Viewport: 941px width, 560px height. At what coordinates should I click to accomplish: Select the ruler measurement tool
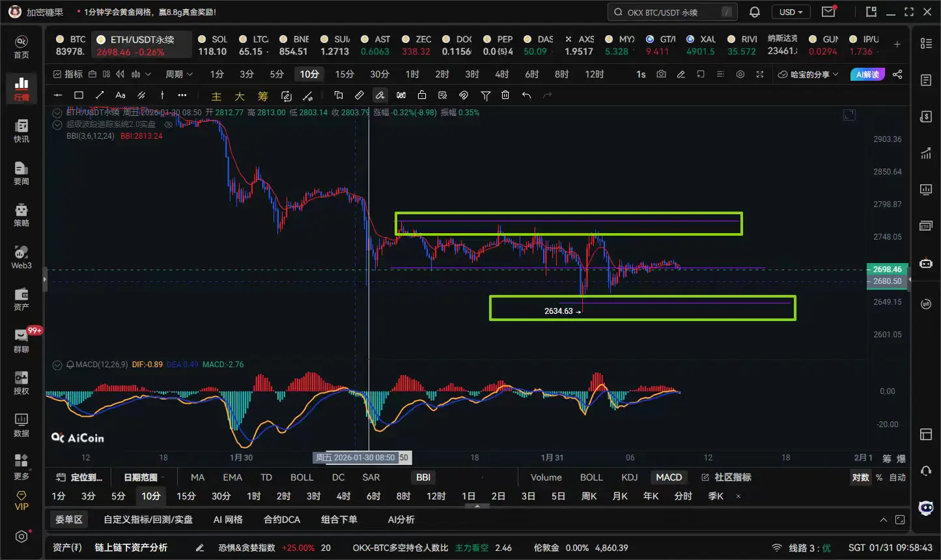tap(359, 95)
